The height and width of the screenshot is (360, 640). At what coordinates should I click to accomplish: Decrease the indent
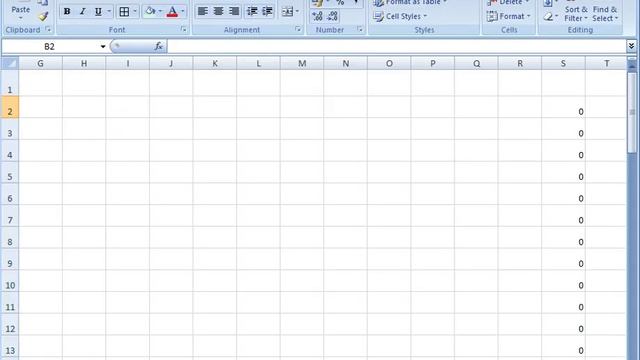pos(252,11)
